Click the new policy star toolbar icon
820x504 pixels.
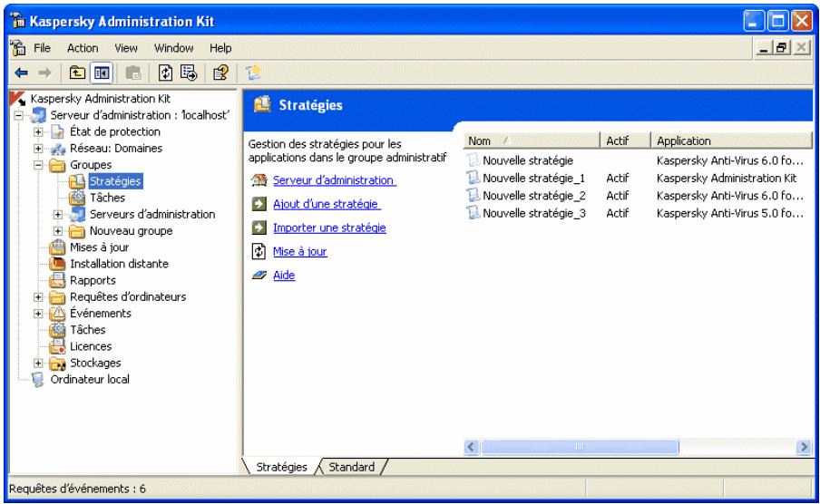[x=254, y=73]
